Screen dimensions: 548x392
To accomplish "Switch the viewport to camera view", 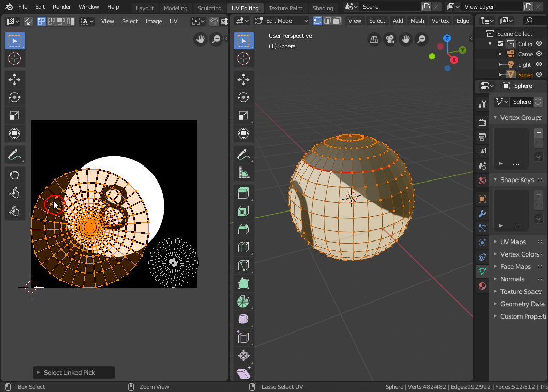I will (390, 39).
